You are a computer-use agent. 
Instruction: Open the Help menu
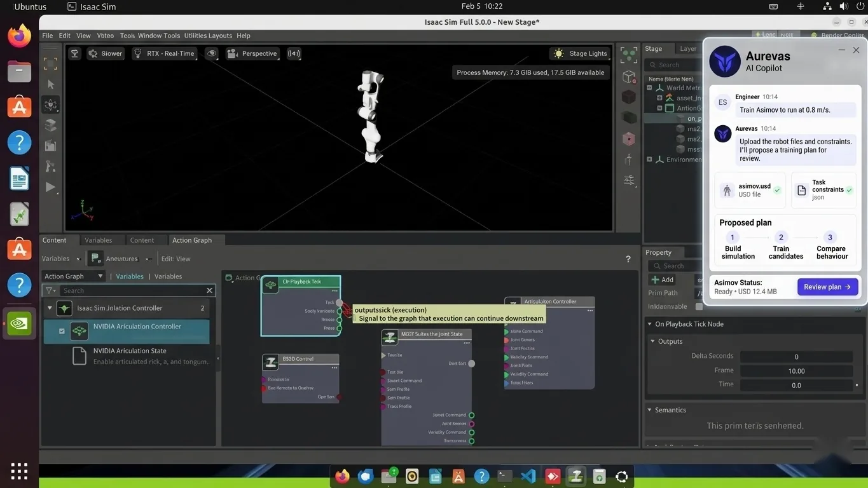(x=244, y=36)
